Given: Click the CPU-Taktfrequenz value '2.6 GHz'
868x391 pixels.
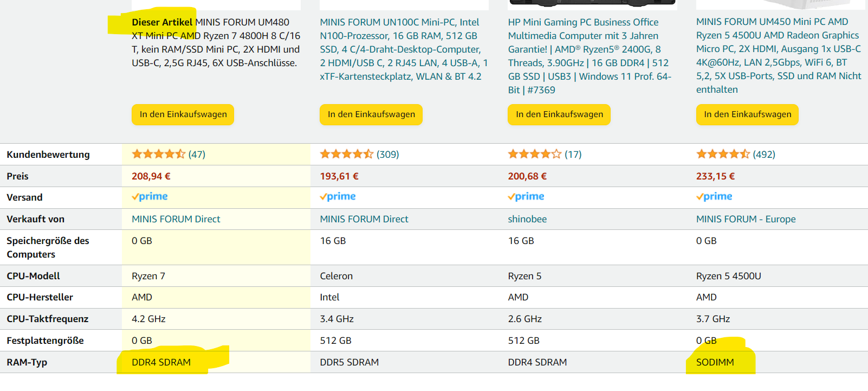Looking at the screenshot, I should point(524,319).
